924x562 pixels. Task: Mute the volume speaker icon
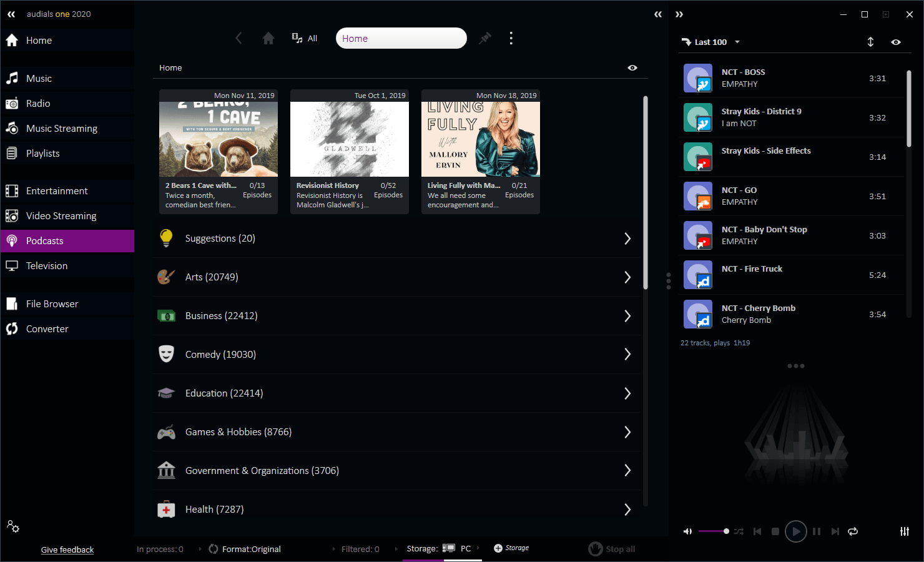pos(687,531)
